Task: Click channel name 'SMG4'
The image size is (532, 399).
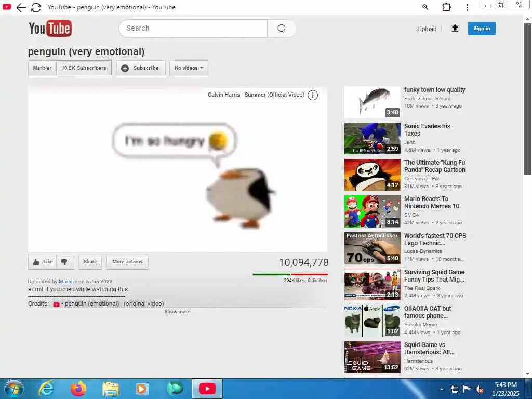Action: pyautogui.click(x=411, y=215)
